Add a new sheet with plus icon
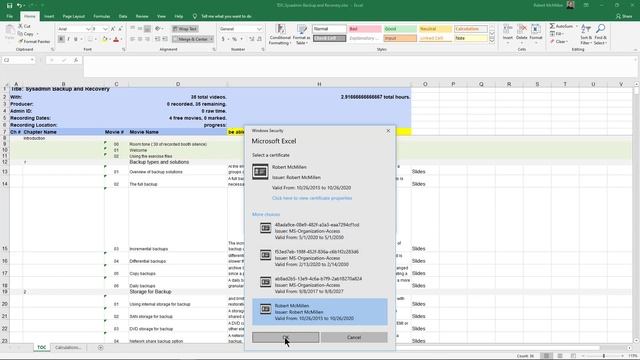The height and width of the screenshot is (360, 640). click(x=100, y=347)
